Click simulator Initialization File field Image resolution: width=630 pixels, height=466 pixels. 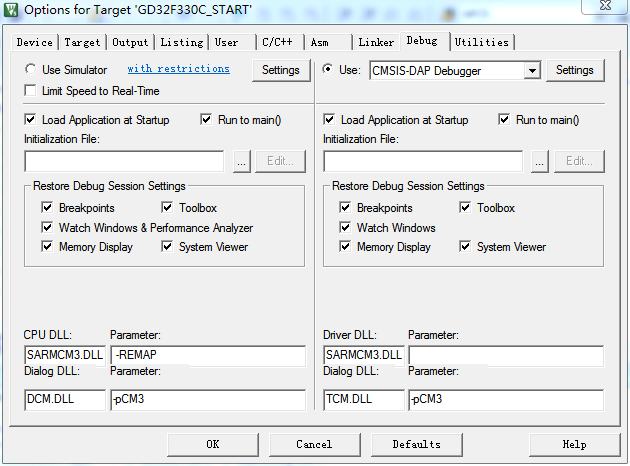tap(124, 161)
